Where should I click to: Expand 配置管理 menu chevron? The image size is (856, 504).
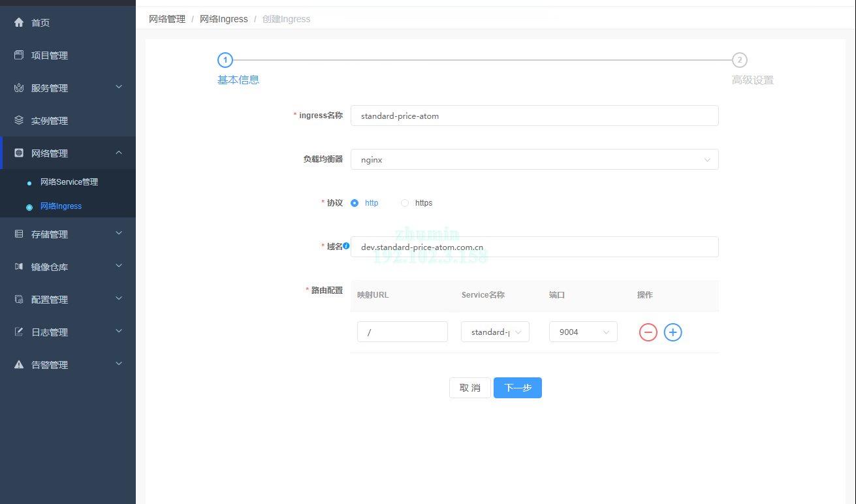point(119,298)
